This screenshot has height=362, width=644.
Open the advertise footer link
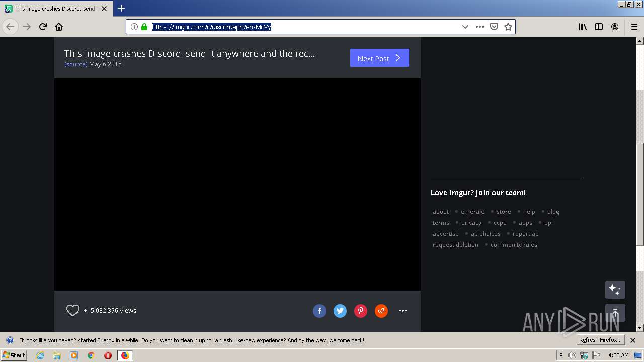[446, 234]
